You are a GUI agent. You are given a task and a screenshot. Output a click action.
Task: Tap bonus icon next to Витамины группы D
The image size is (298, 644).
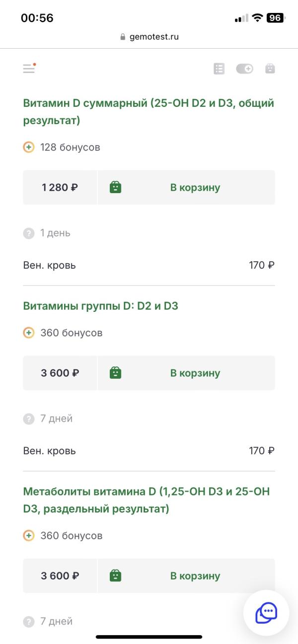29,333
